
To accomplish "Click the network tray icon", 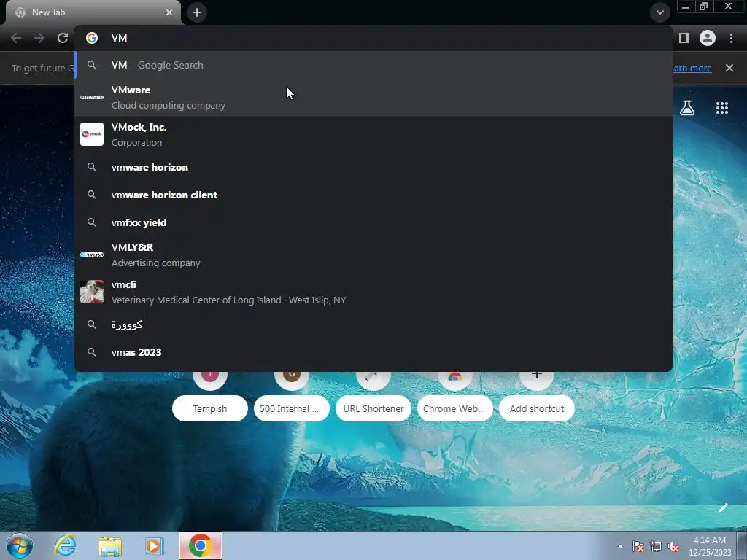I will [656, 546].
